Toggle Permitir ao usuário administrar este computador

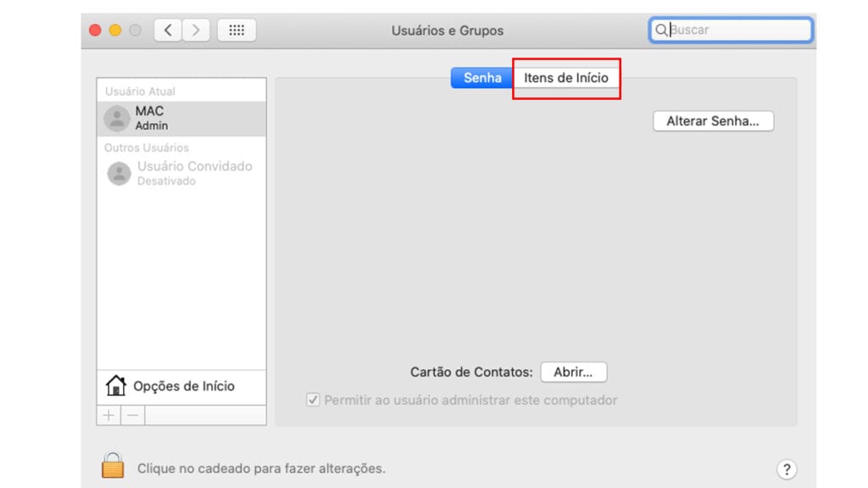[313, 400]
